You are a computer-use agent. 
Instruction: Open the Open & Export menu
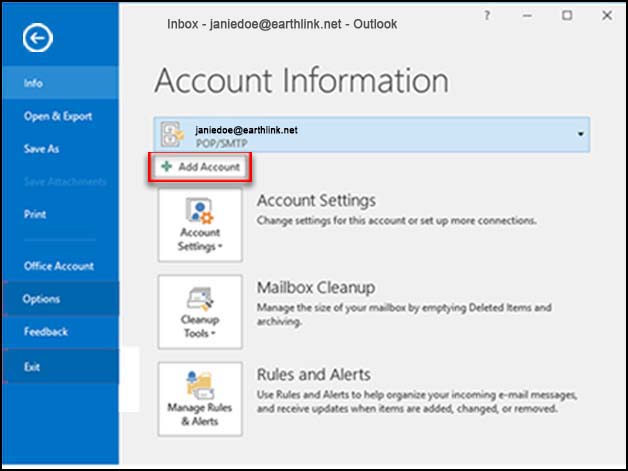tap(60, 116)
